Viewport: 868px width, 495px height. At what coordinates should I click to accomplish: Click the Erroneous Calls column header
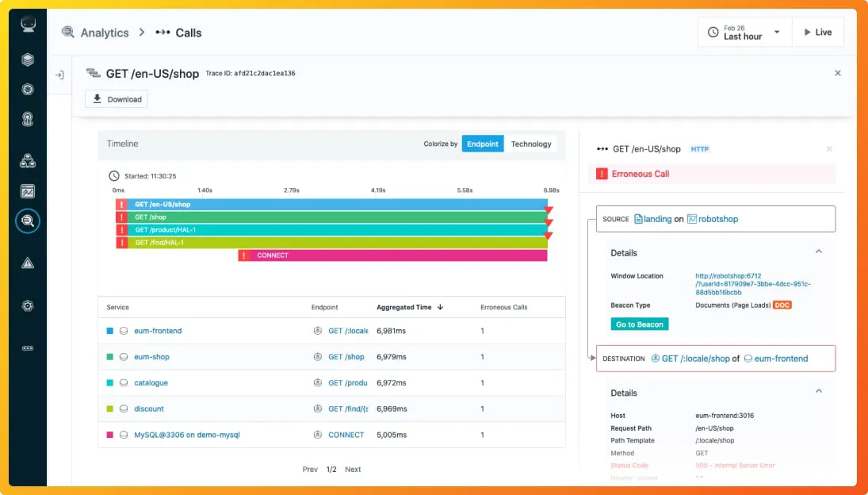coord(503,307)
